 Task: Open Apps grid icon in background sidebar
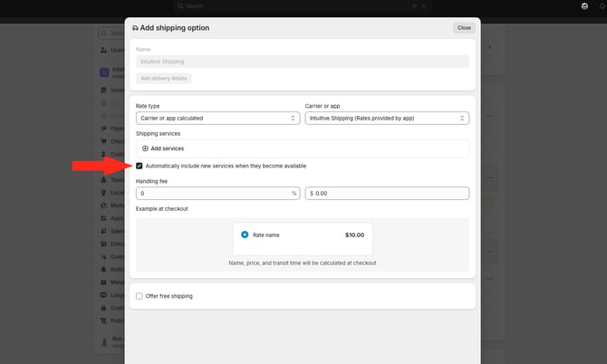point(104,218)
